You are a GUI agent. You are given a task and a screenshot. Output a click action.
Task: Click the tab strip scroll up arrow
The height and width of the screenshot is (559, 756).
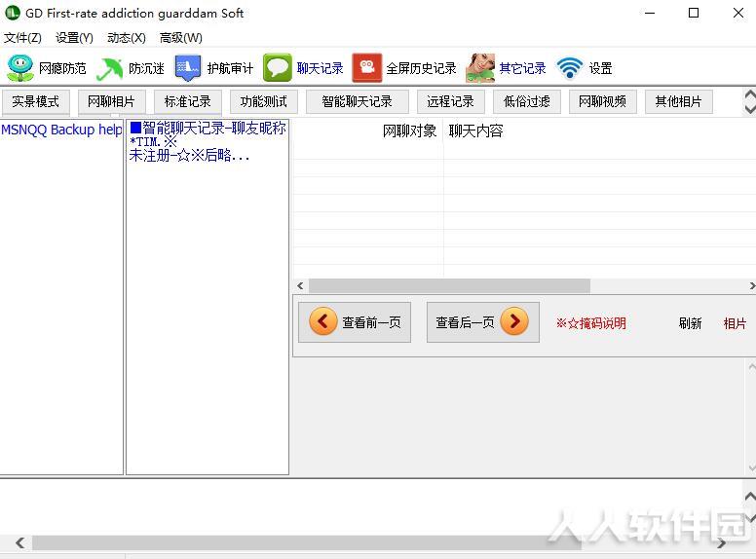(x=750, y=94)
